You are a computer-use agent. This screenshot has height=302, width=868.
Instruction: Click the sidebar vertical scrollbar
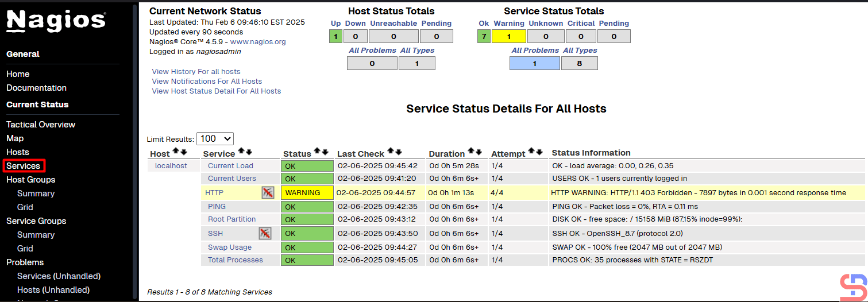(x=135, y=149)
